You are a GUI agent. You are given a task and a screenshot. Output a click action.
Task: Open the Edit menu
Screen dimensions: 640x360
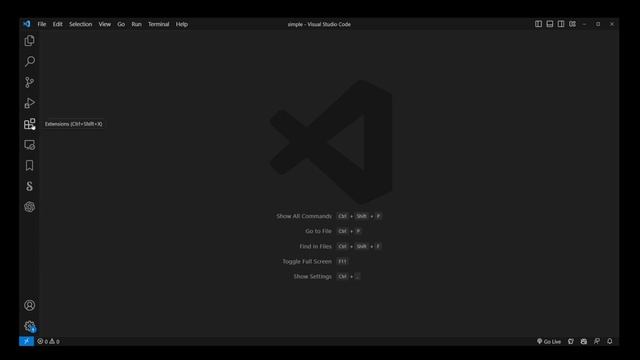pos(58,24)
